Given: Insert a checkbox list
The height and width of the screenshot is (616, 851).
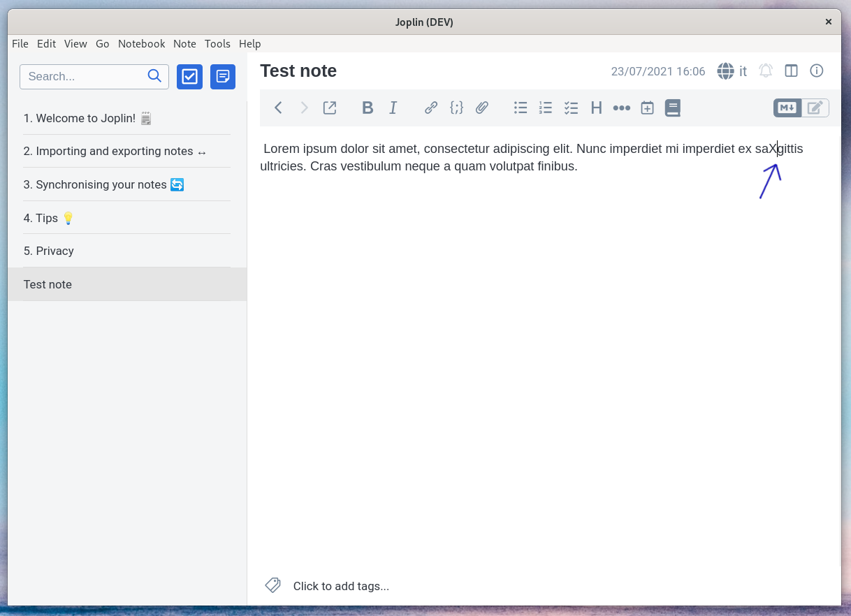Looking at the screenshot, I should point(572,108).
